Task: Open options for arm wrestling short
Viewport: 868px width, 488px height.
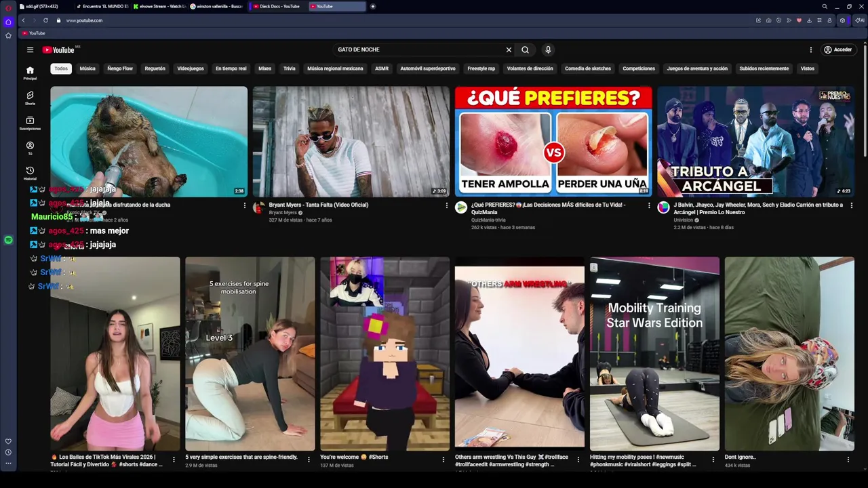Action: click(x=578, y=460)
